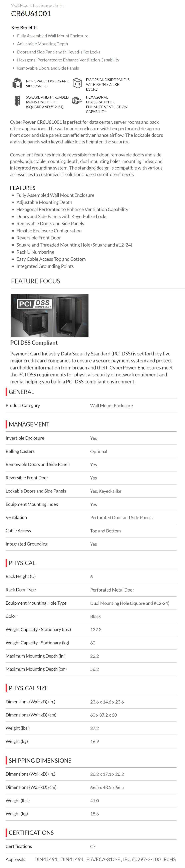
Task: Click the Rolling Casters specification row label
Action: click(20, 451)
